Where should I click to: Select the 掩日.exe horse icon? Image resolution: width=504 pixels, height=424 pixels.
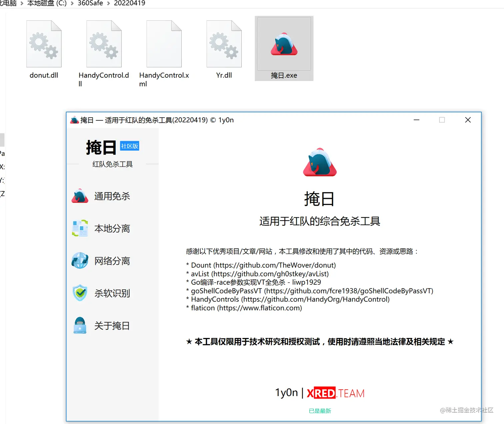point(284,44)
